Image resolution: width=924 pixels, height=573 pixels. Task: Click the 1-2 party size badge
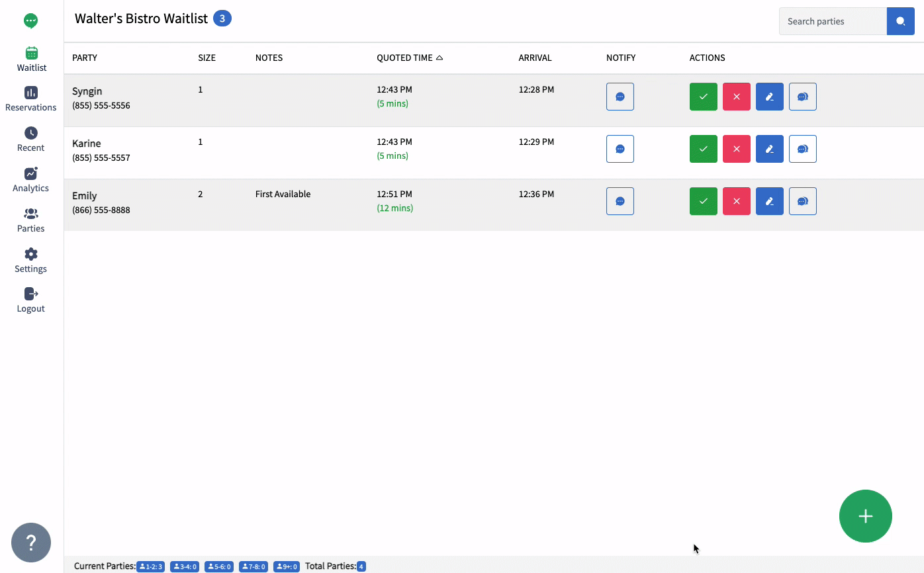[151, 566]
